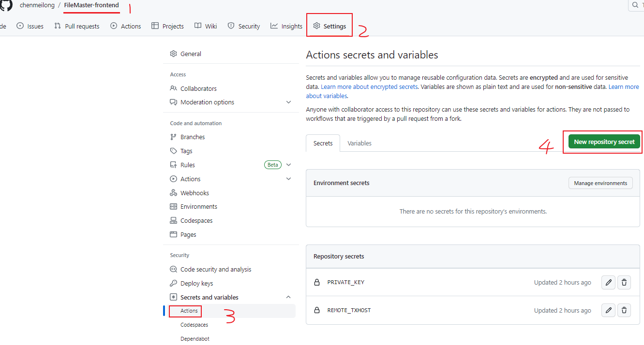Open Branches settings
This screenshot has height=345, width=644.
[193, 137]
